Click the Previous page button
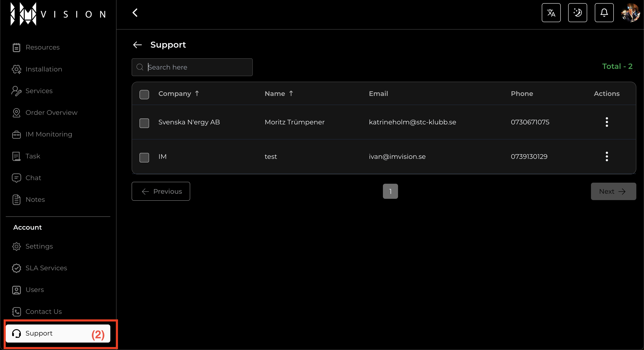The height and width of the screenshot is (350, 644). (x=161, y=191)
